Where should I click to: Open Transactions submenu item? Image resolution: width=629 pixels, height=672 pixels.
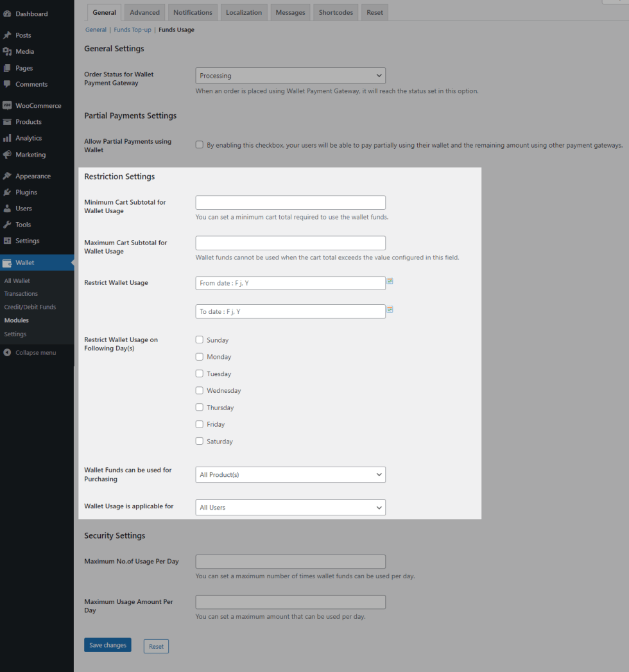click(x=21, y=293)
